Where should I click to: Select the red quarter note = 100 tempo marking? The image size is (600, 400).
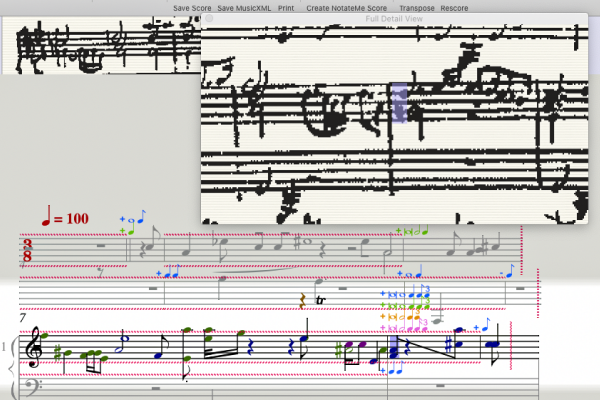click(65, 216)
